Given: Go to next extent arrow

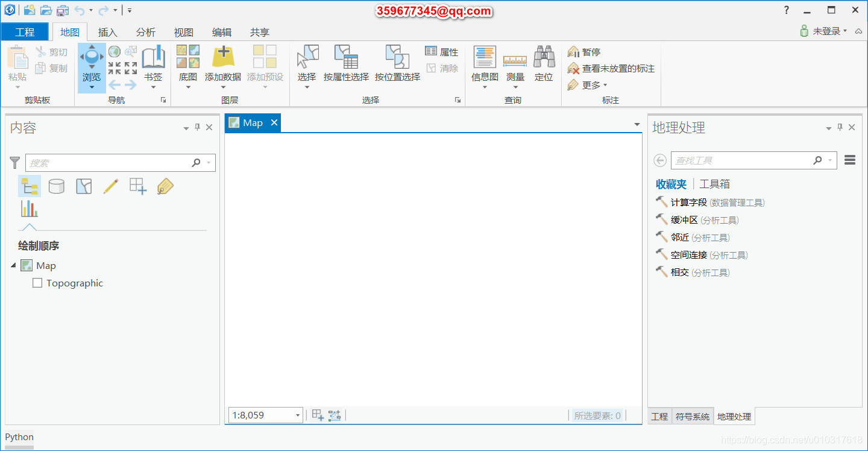Looking at the screenshot, I should coord(131,84).
